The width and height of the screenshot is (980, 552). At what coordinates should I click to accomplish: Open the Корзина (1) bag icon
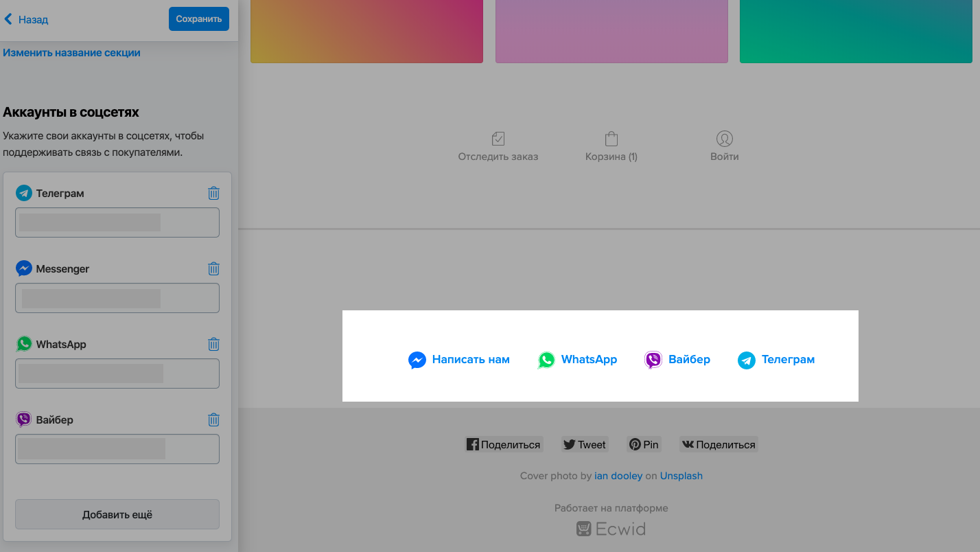coord(611,139)
